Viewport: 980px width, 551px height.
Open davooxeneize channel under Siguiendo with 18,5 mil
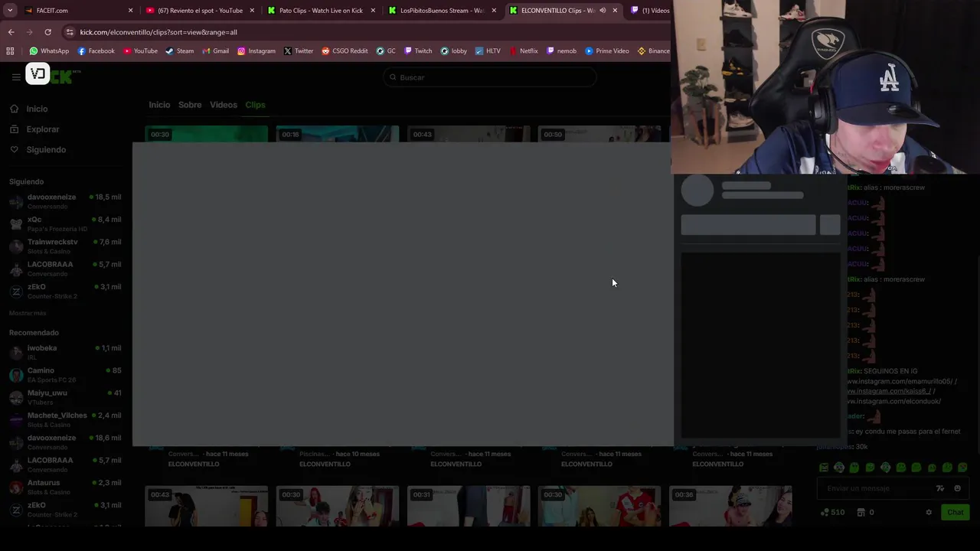[66, 201]
